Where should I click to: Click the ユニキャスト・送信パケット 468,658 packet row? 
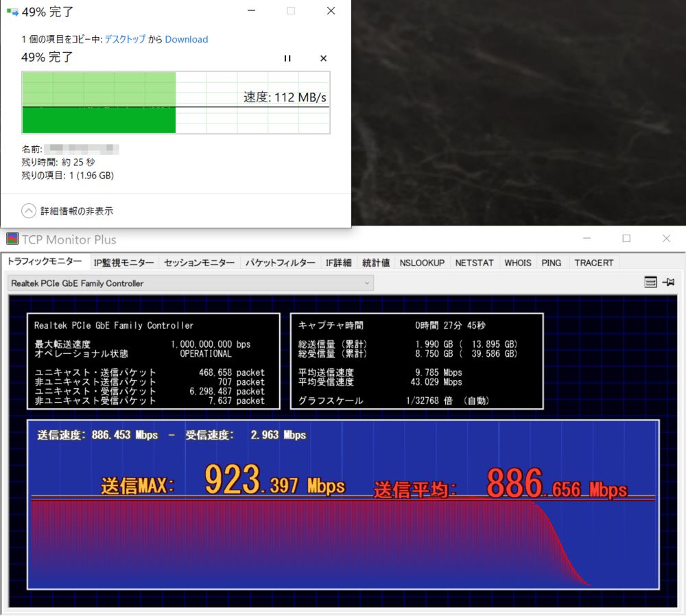150,372
